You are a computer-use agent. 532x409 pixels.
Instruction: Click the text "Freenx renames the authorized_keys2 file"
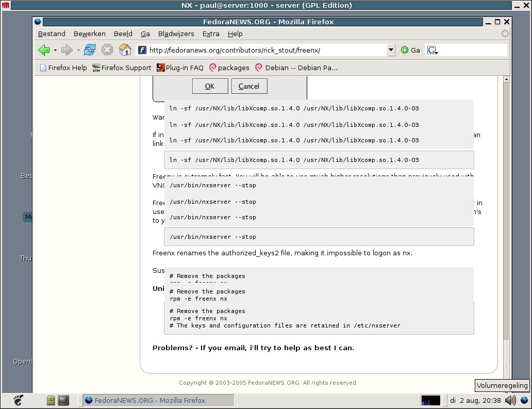click(222, 253)
